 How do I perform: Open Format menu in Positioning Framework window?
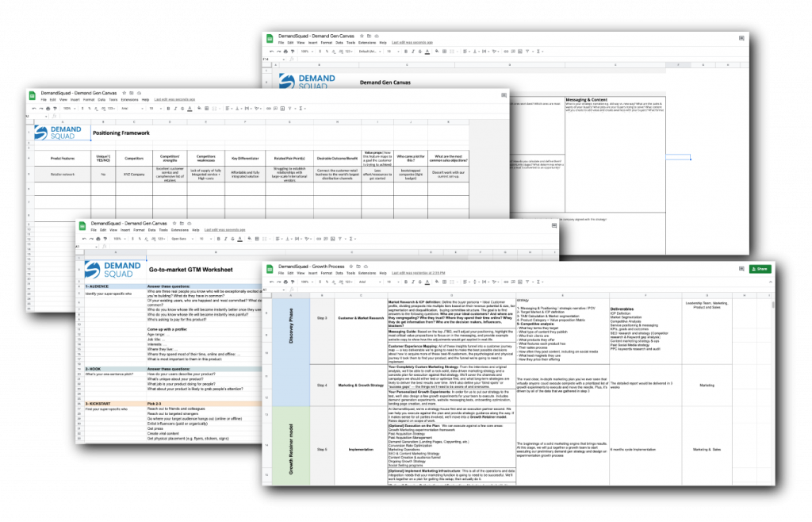tap(89, 99)
